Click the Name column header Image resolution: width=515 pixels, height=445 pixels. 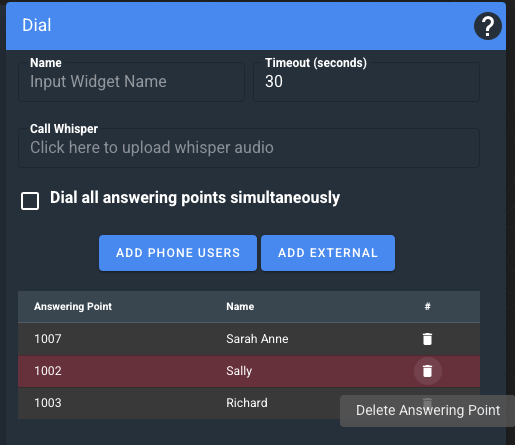(240, 306)
